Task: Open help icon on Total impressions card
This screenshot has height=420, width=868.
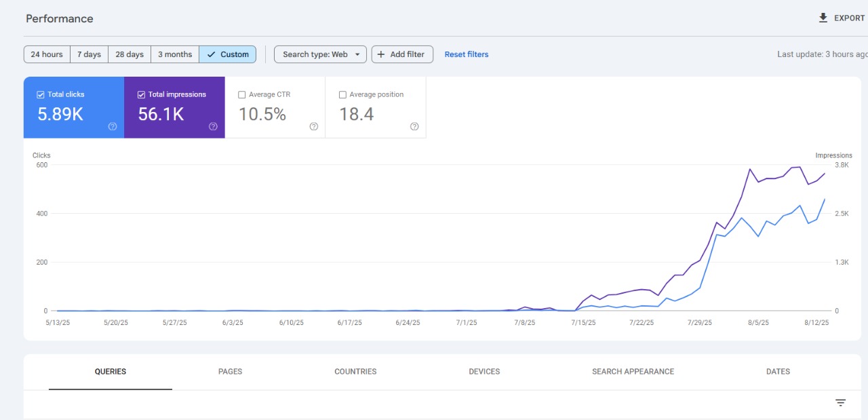Action: pos(213,126)
